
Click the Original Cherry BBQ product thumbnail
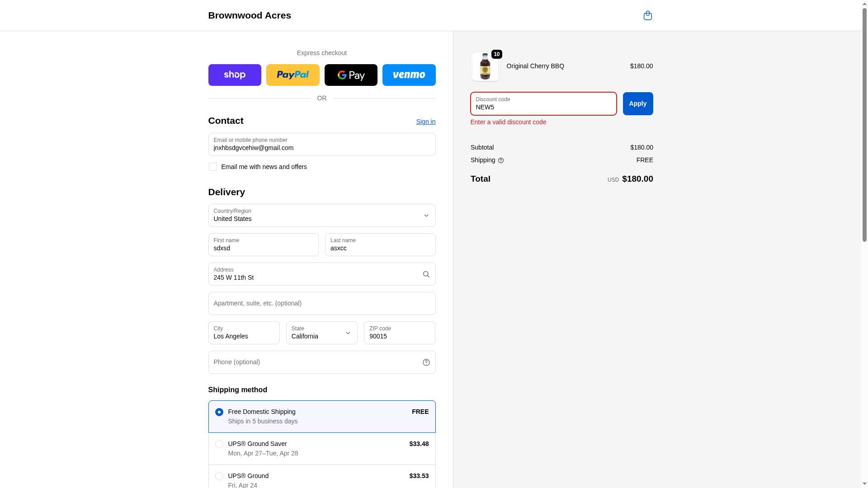(x=485, y=66)
